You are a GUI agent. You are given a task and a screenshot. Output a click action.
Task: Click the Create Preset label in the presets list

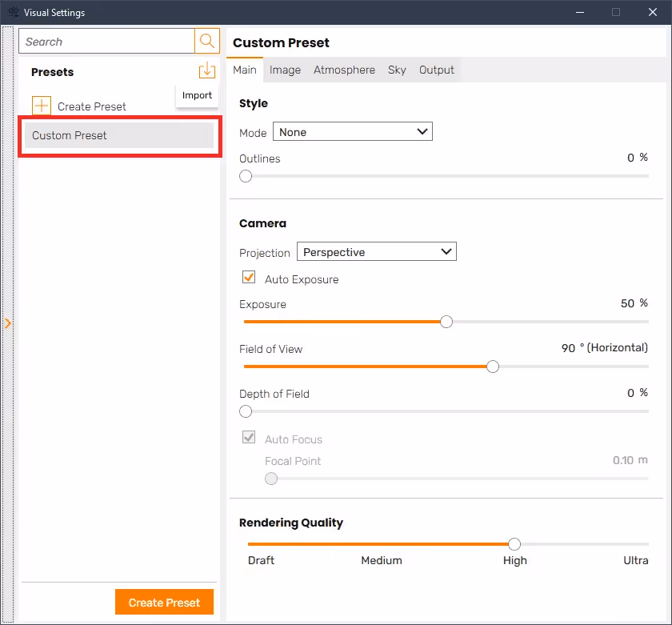tap(92, 106)
